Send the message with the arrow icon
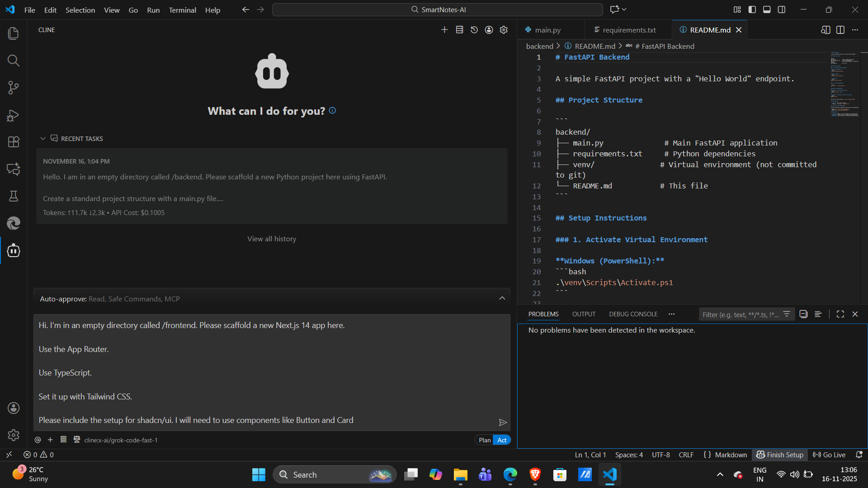868x488 pixels. tap(502, 422)
